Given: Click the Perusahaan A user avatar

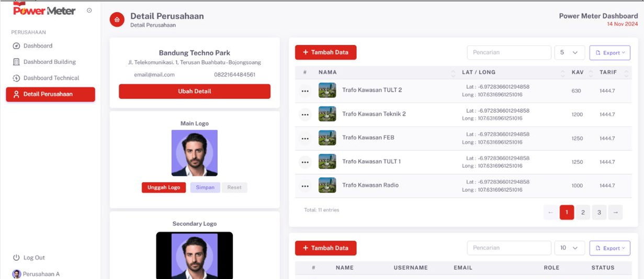Looking at the screenshot, I should coord(17,274).
